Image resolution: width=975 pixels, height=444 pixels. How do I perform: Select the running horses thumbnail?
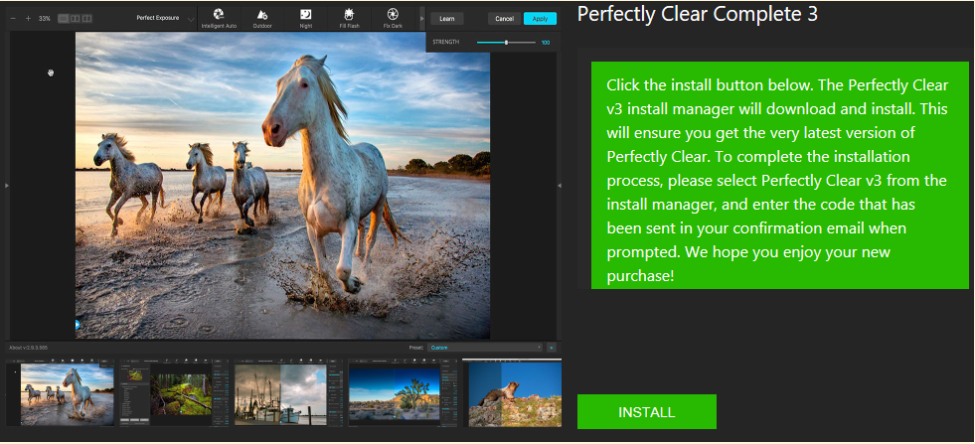60,393
